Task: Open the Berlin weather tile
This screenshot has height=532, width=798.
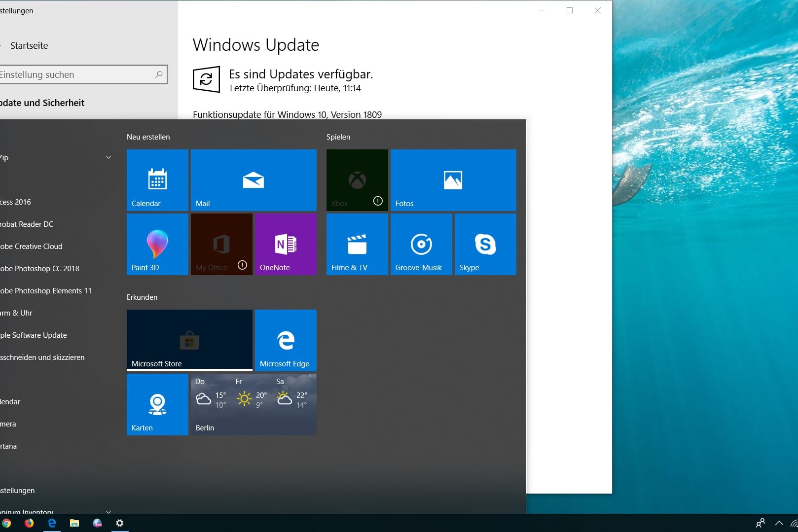Action: click(x=254, y=404)
